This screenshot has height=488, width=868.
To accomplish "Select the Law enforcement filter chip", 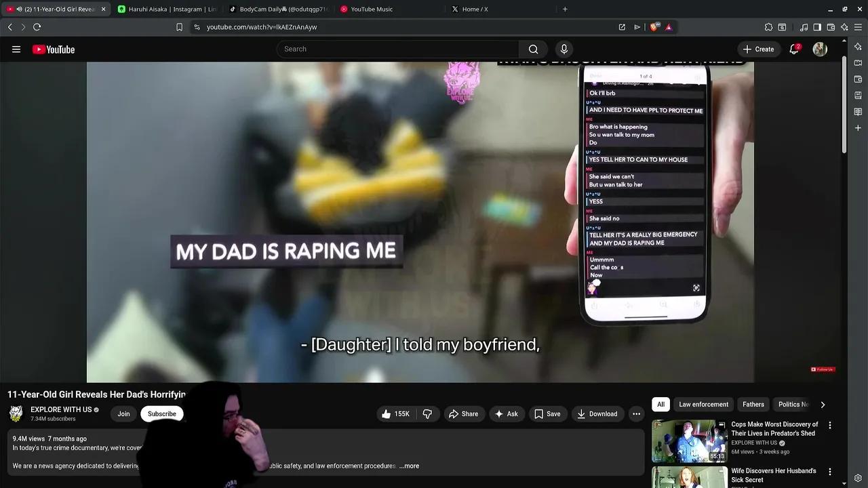I will click(703, 405).
